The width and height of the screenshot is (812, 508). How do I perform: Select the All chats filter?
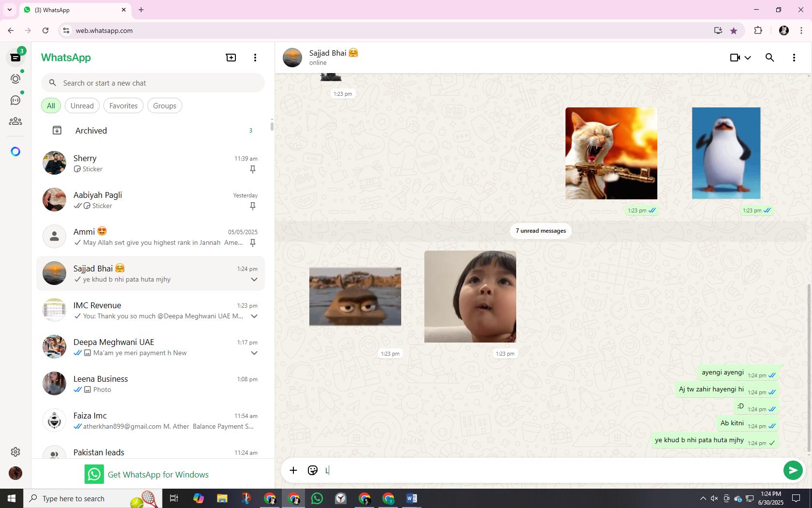[x=51, y=106]
